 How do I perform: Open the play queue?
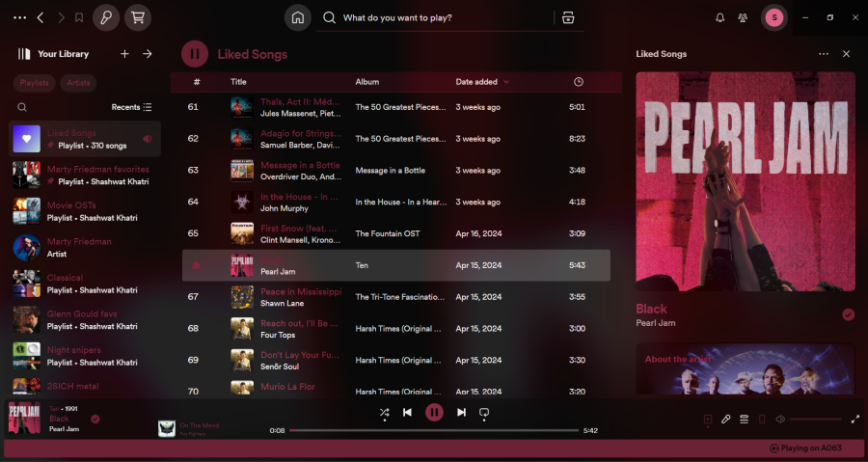[744, 420]
